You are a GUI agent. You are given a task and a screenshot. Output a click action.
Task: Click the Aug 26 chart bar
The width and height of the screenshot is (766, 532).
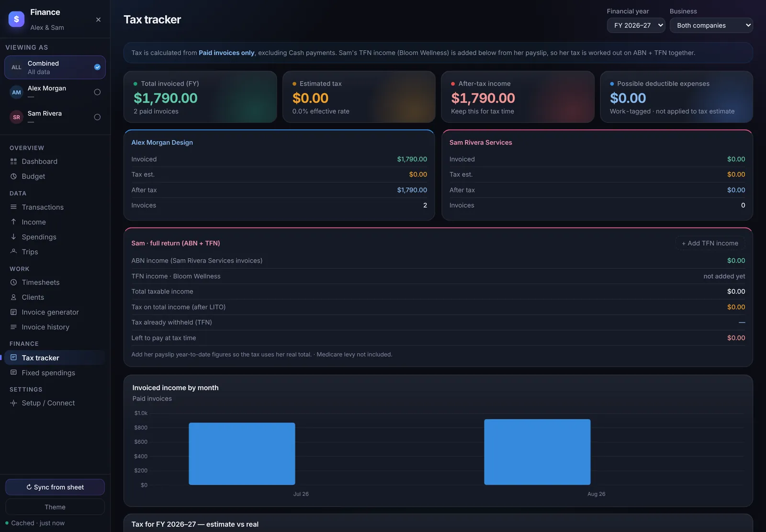click(x=537, y=452)
